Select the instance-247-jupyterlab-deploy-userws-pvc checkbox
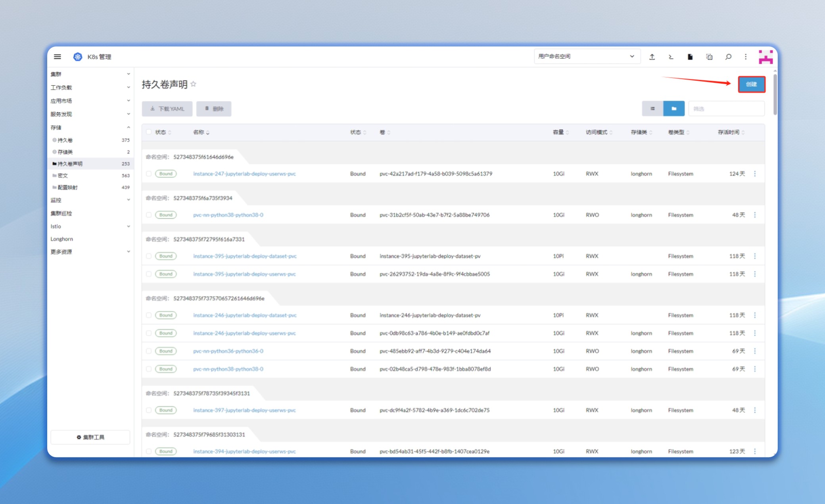 point(149,174)
